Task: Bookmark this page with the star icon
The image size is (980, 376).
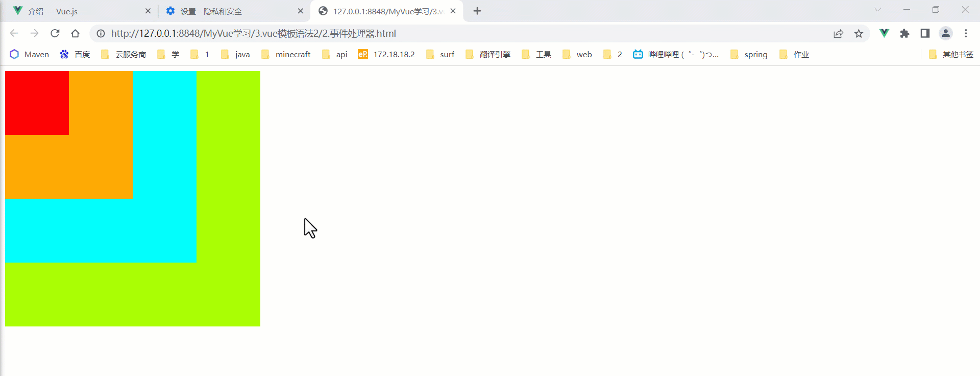Action: click(x=859, y=33)
